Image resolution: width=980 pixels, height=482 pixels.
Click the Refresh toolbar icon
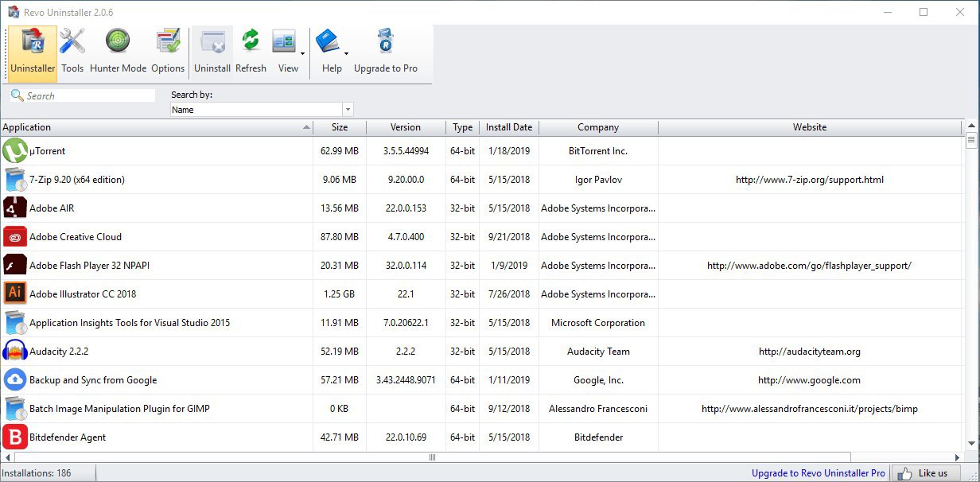pos(251,52)
